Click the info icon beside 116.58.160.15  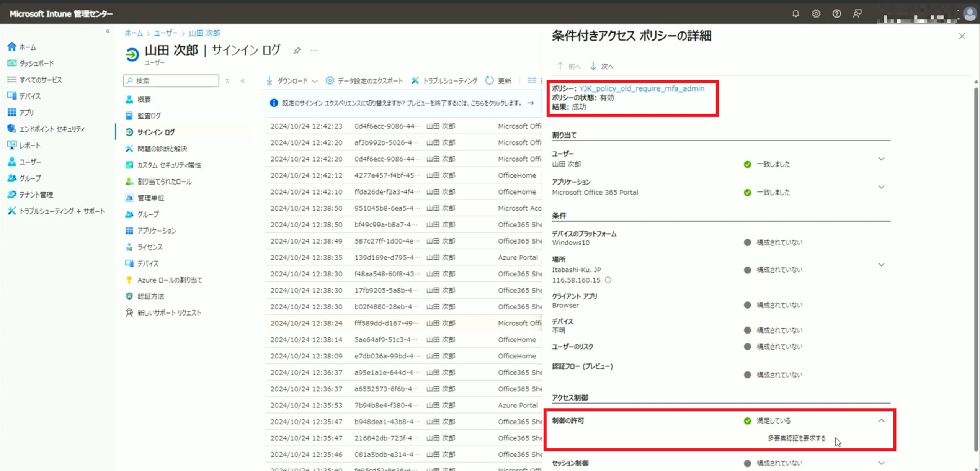point(608,280)
